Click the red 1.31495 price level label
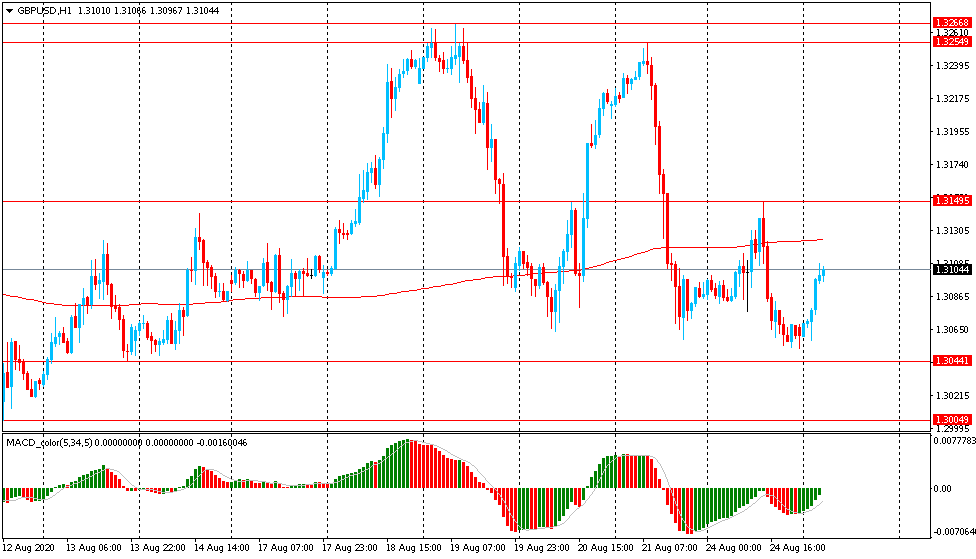Image resolution: width=976 pixels, height=559 pixels. point(952,200)
